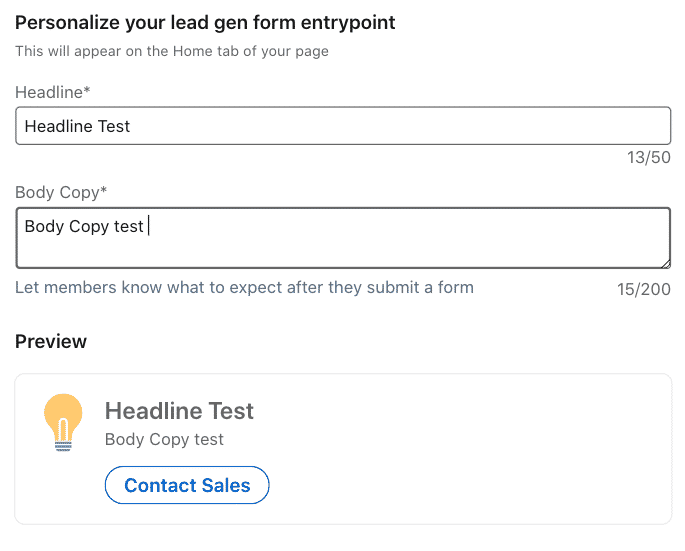Click the Body Copy textarea resize handle
The width and height of the screenshot is (685, 551).
(x=665, y=262)
